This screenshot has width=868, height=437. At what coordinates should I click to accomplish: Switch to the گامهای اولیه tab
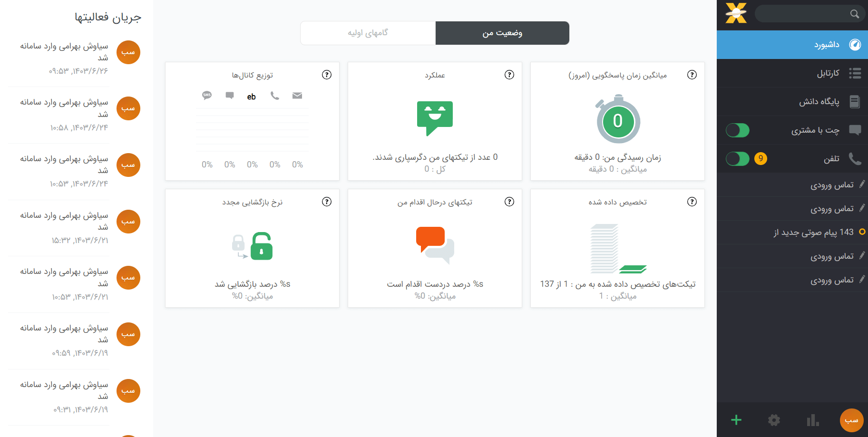pos(368,33)
